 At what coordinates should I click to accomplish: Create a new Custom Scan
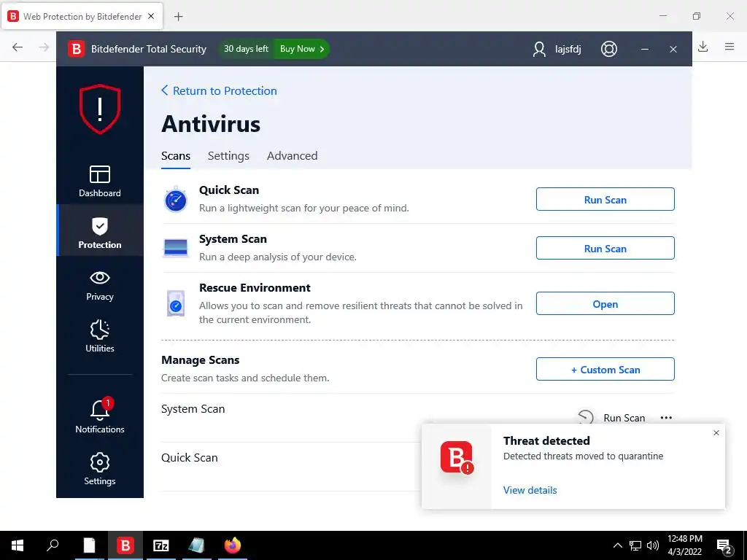(605, 369)
